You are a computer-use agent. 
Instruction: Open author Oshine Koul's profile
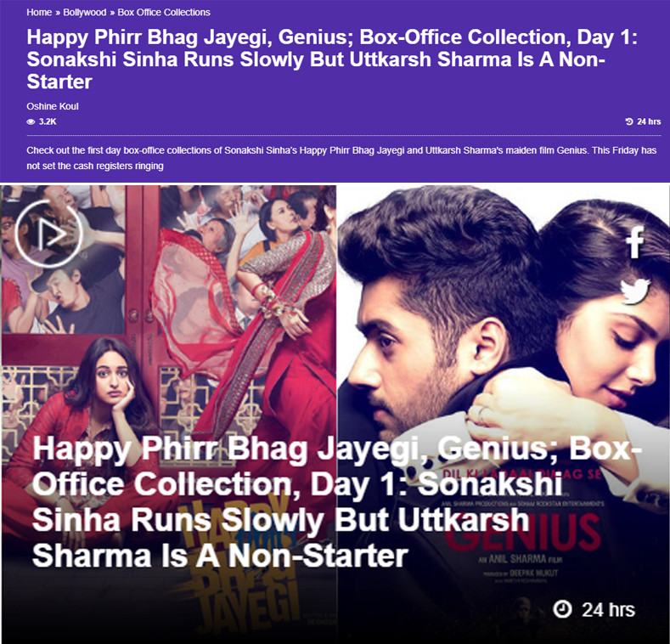[53, 106]
